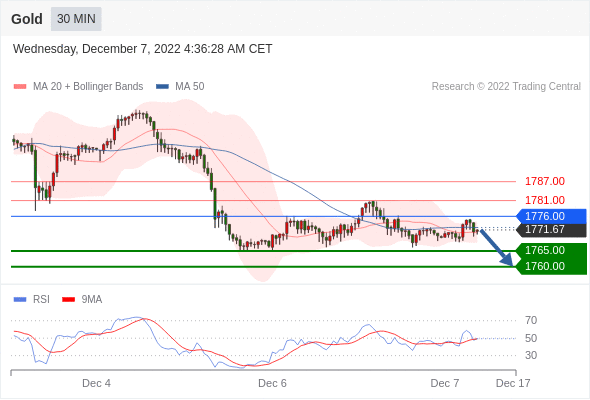Image resolution: width=590 pixels, height=400 pixels.
Task: Click the blue RSI legend swatch
Action: [20, 300]
